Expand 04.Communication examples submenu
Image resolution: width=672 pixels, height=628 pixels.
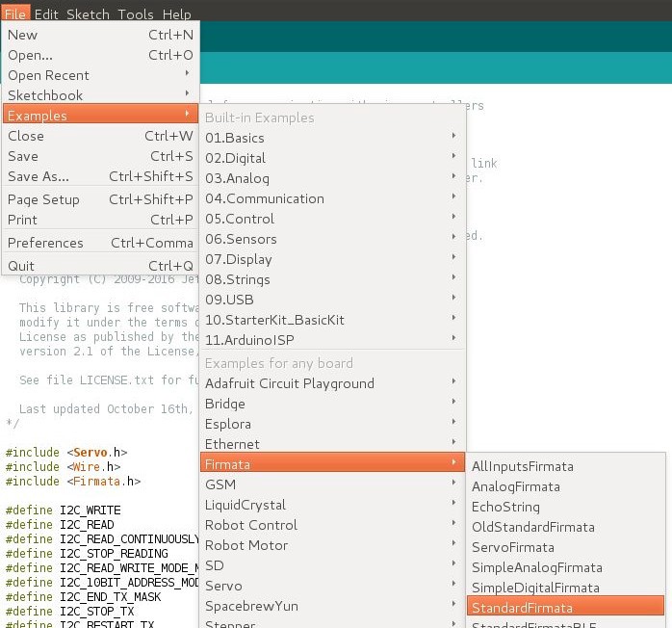coord(332,198)
